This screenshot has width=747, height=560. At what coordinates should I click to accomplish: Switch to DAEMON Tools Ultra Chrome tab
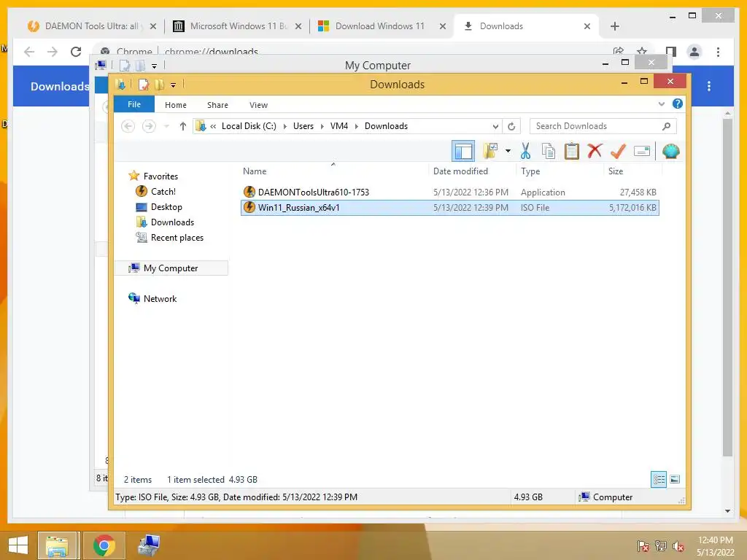pyautogui.click(x=91, y=26)
